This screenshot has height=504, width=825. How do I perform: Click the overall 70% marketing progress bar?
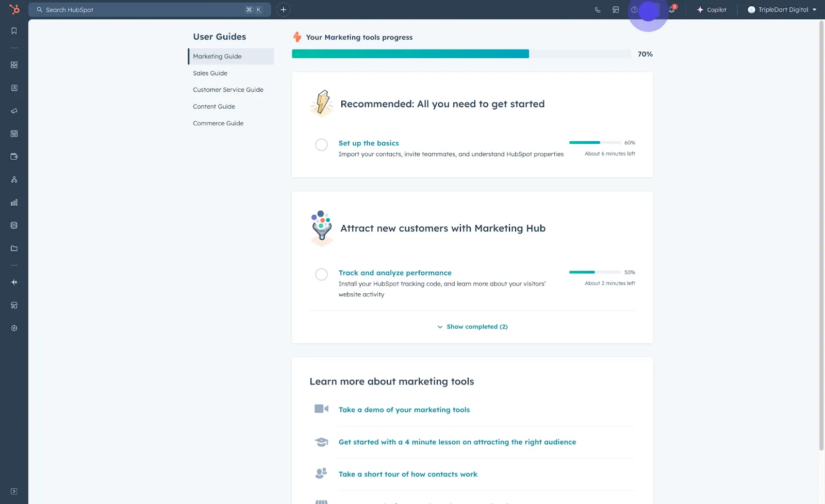tap(461, 54)
